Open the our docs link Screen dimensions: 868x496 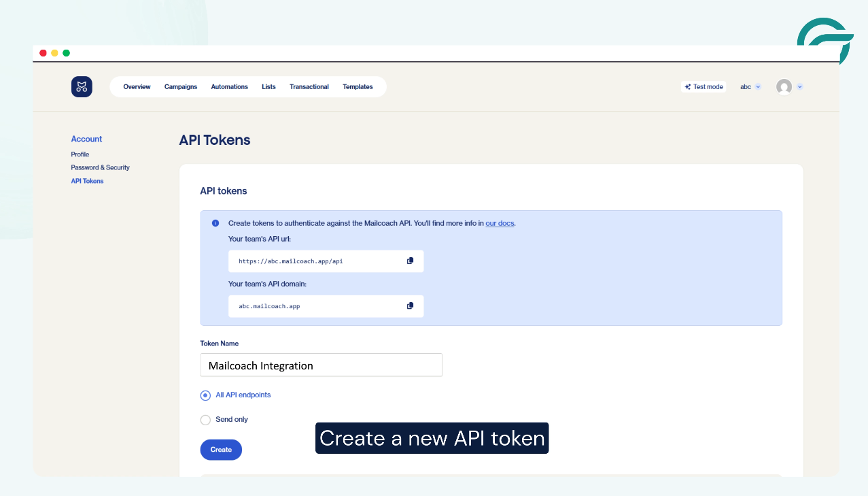pos(500,223)
